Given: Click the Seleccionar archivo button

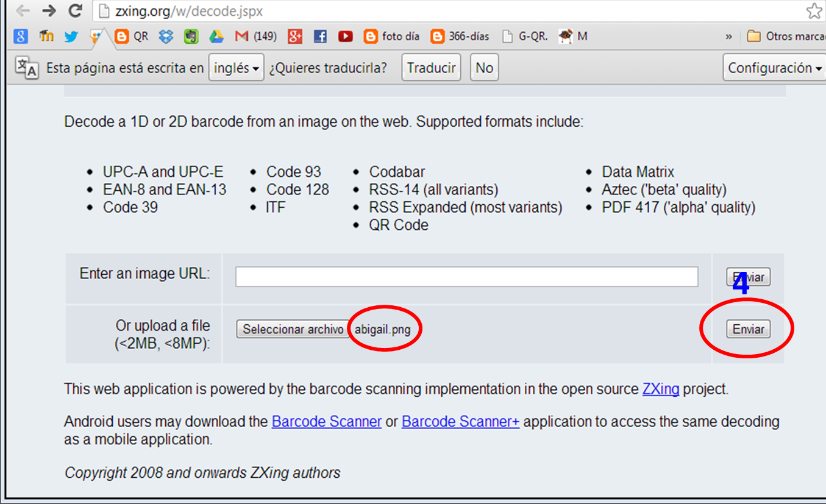Looking at the screenshot, I should coord(293,329).
